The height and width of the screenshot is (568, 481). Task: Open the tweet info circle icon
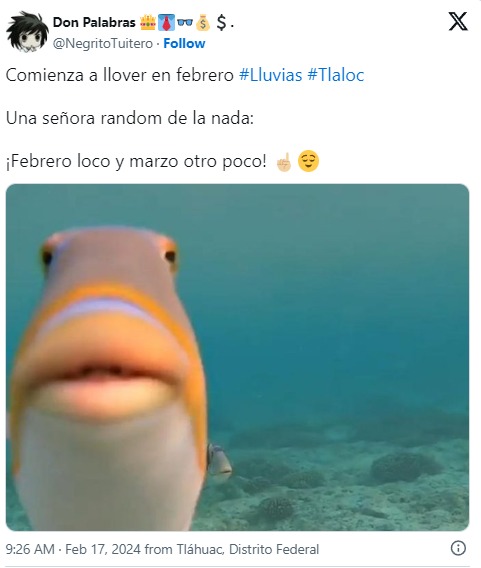[458, 548]
